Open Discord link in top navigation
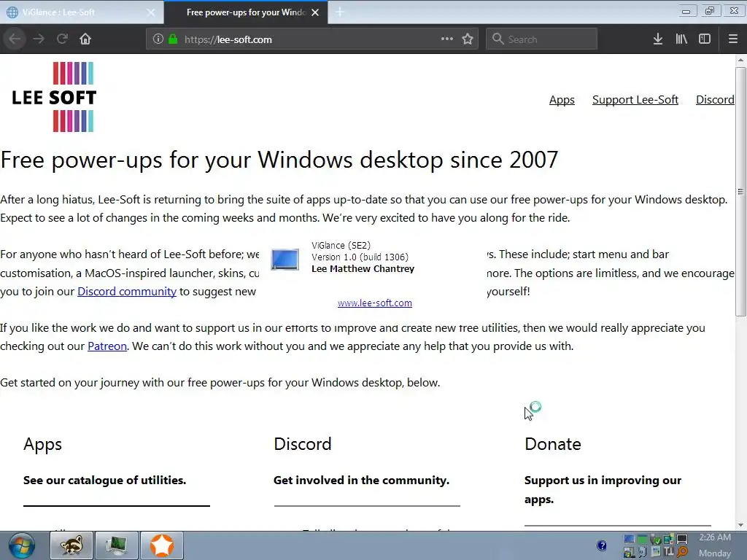 pyautogui.click(x=715, y=99)
